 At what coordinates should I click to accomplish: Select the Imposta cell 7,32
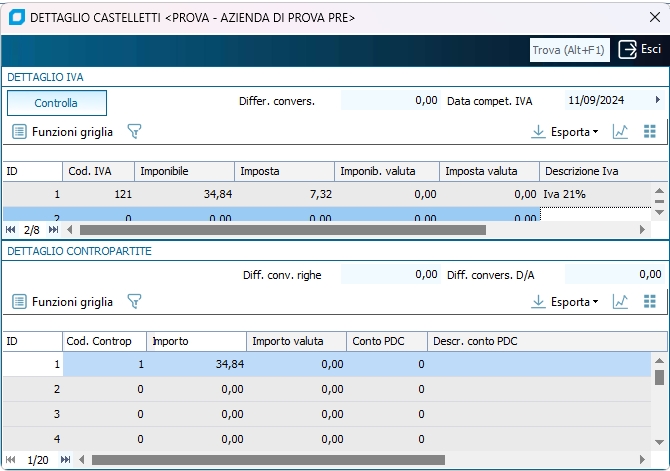[x=285, y=194]
